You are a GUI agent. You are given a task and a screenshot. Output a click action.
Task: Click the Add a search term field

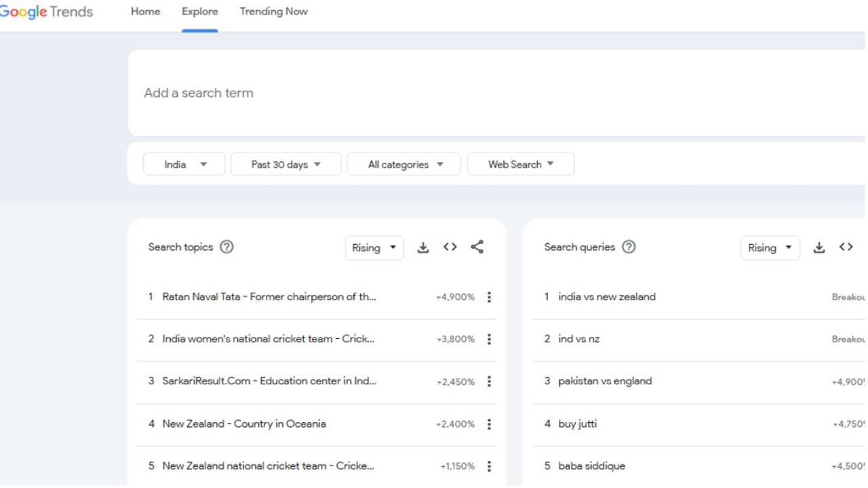pos(496,93)
